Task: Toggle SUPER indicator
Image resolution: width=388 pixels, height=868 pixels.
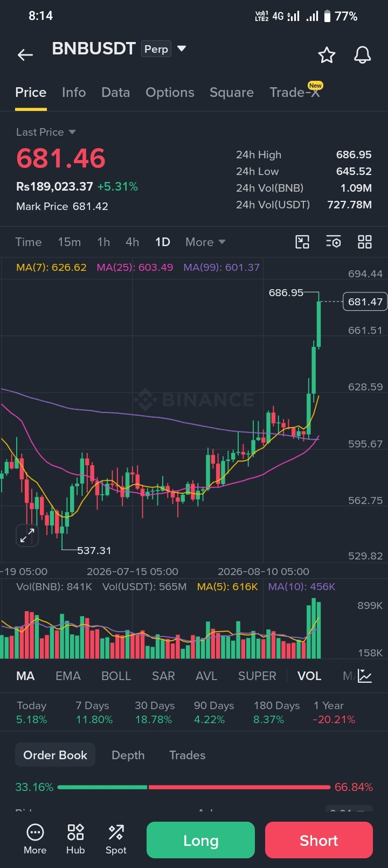Action: pos(257,676)
